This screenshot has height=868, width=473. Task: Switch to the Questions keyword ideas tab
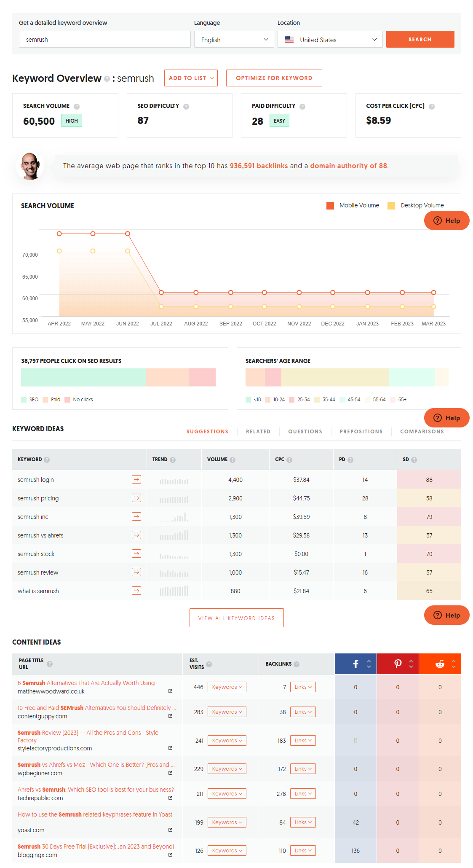[305, 432]
